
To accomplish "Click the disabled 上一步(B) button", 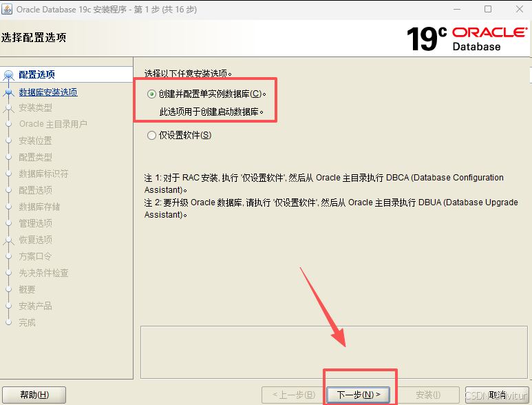I will (293, 395).
